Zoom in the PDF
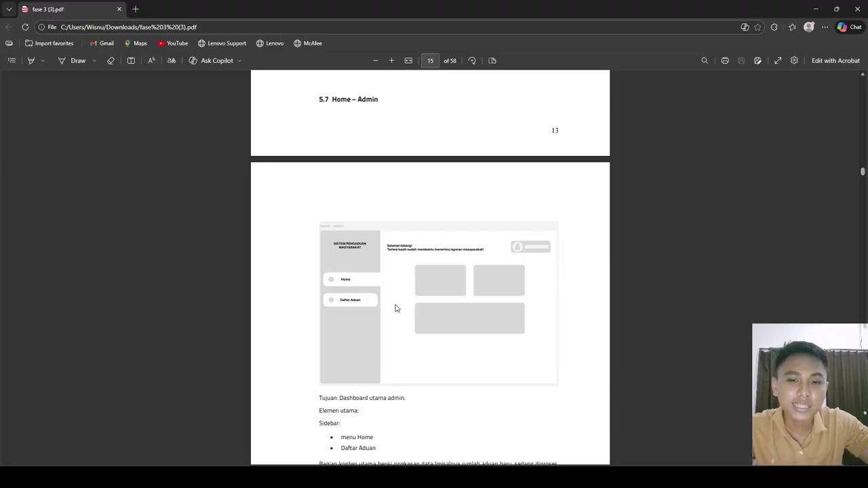The image size is (868, 488). click(391, 60)
